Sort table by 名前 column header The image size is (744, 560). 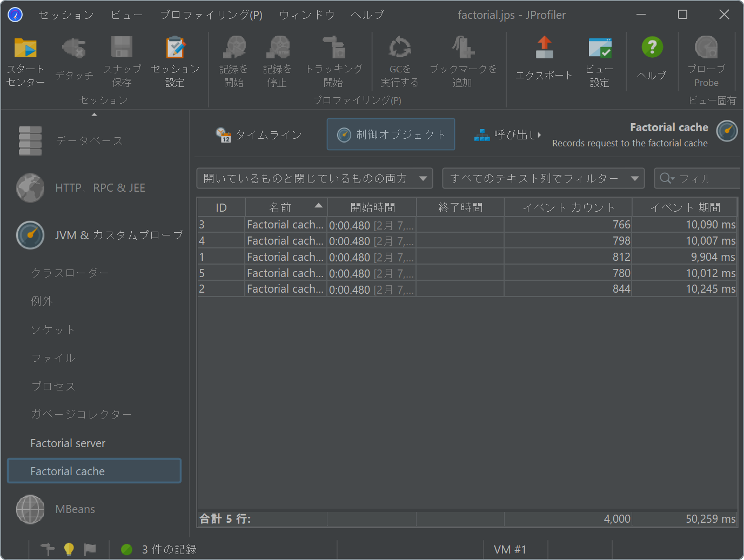[286, 207]
